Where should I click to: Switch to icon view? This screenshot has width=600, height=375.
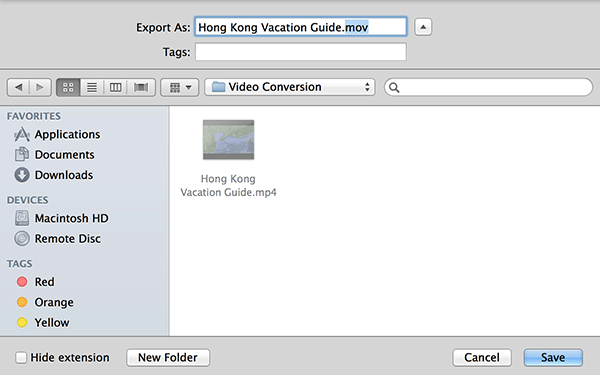point(68,87)
